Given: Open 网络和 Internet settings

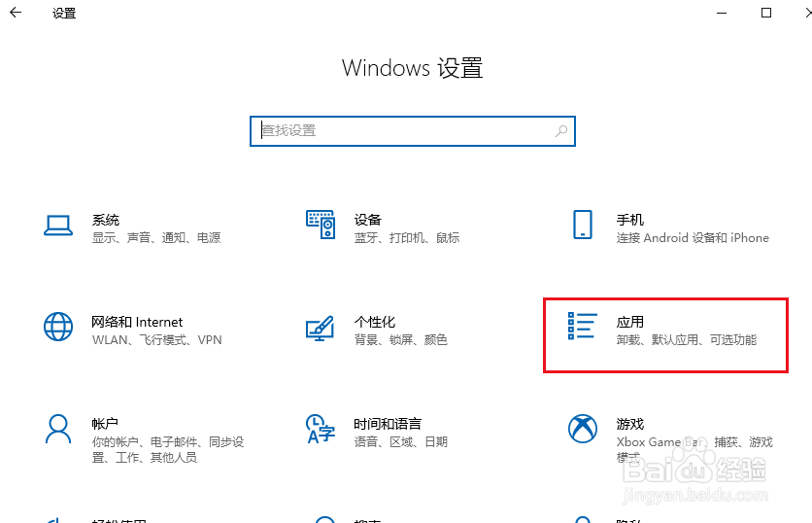Looking at the screenshot, I should 137,322.
